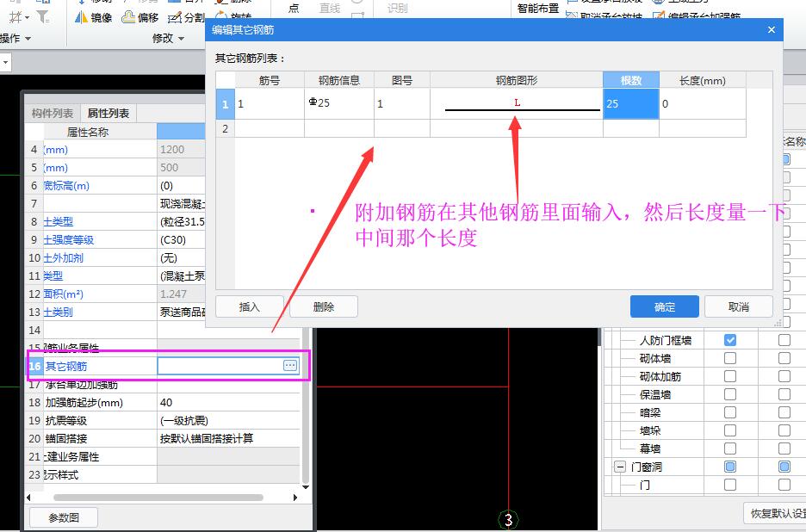This screenshot has height=532, width=806.
Task: Uncheck 人防门框墙 display-element checkbox
Action: click(730, 340)
